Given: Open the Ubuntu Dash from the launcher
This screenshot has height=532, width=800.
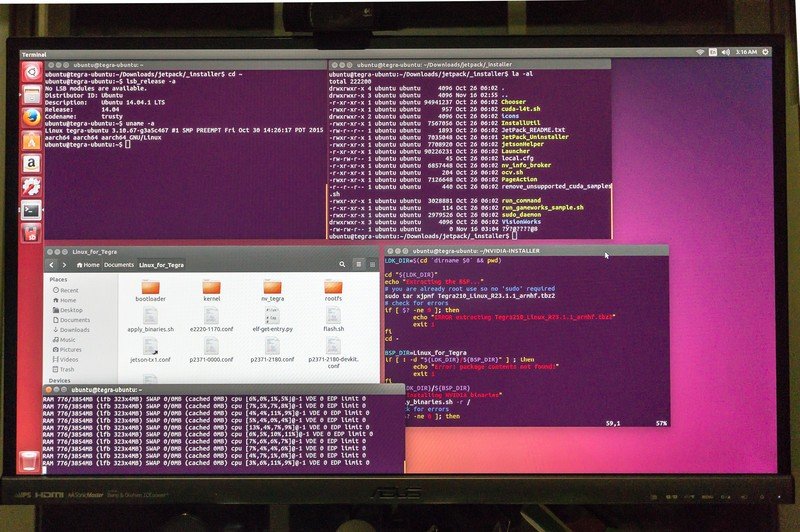Looking at the screenshot, I should click(32, 72).
